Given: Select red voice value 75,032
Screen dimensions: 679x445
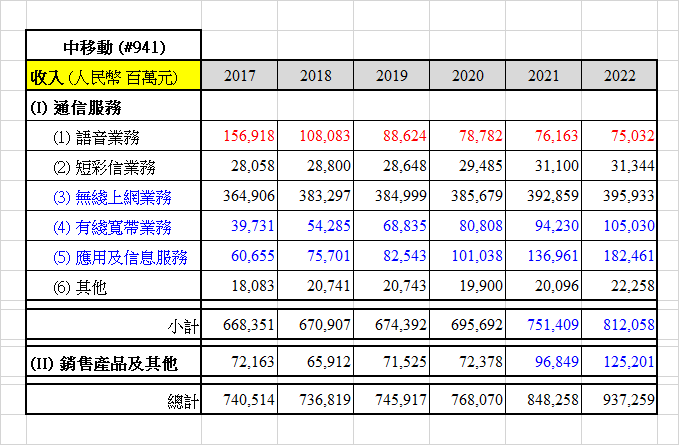Looking at the screenshot, I should coord(633,136).
